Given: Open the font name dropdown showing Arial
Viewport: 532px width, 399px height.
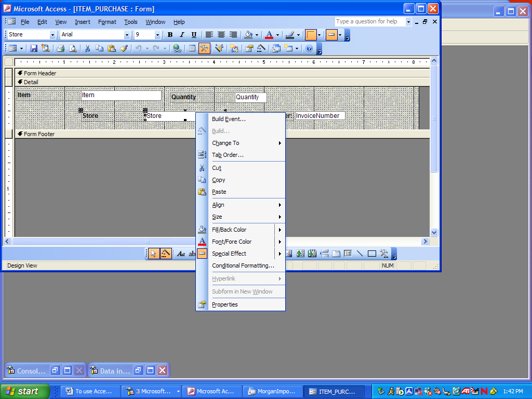Looking at the screenshot, I should click(126, 35).
